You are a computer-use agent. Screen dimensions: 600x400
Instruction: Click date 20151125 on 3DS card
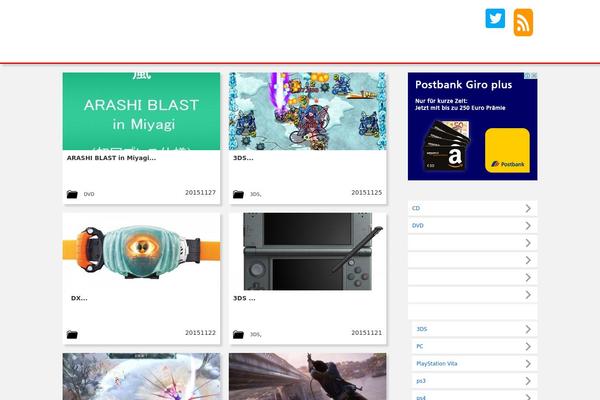point(367,193)
